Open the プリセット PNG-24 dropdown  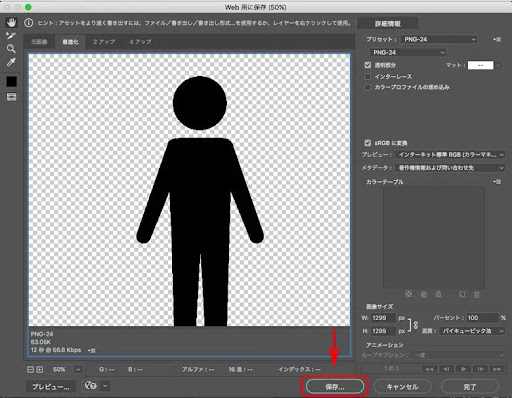coord(439,39)
